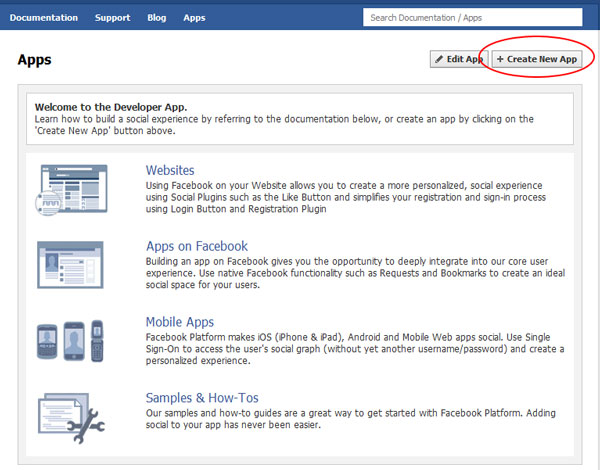Focus the Search Documentation / Apps field
Viewport: 600px width, 470px height.
point(472,17)
